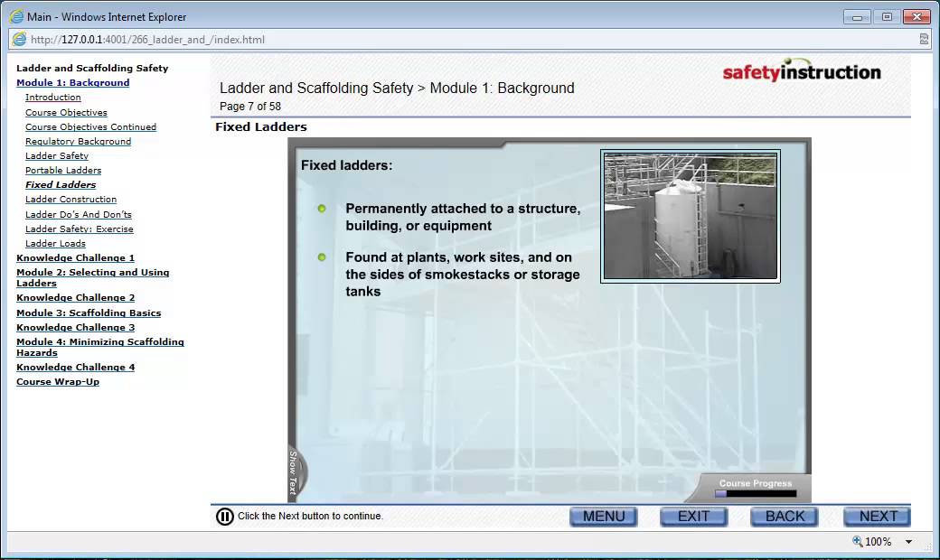940x560 pixels.
Task: Click the 'Permanently attached to a structure' bullet
Action: [463, 217]
